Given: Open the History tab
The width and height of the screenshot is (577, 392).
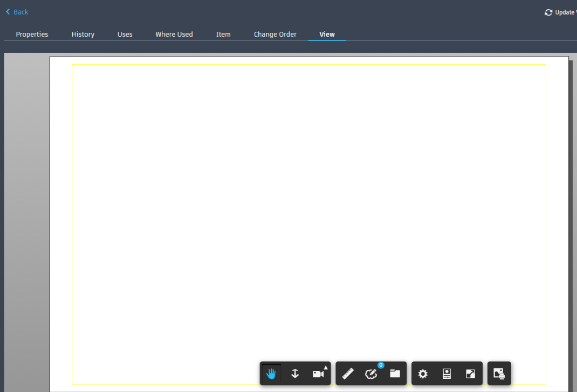Looking at the screenshot, I should pyautogui.click(x=83, y=34).
